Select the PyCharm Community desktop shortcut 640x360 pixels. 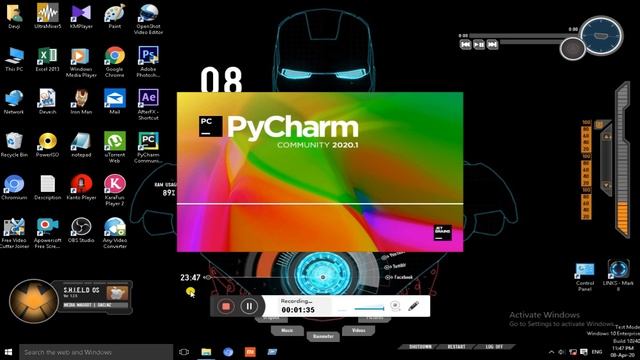(x=148, y=147)
